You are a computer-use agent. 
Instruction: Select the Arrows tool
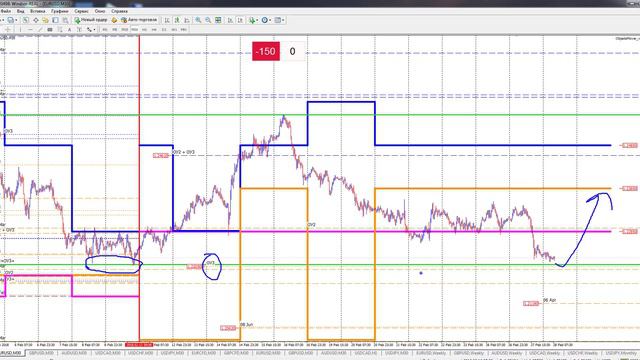pyautogui.click(x=89, y=29)
